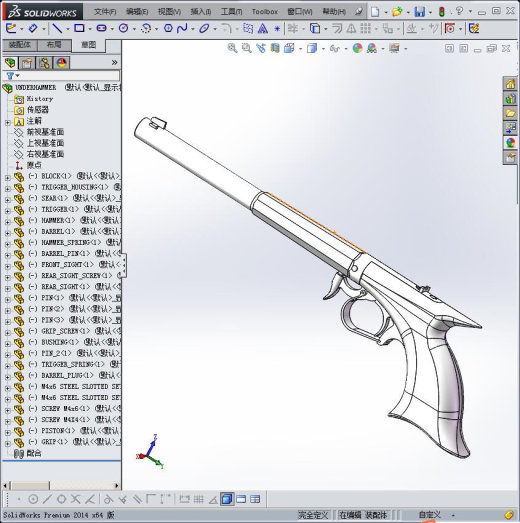Click the Convert Entities icon
This screenshot has width=520, height=523.
[315, 28]
